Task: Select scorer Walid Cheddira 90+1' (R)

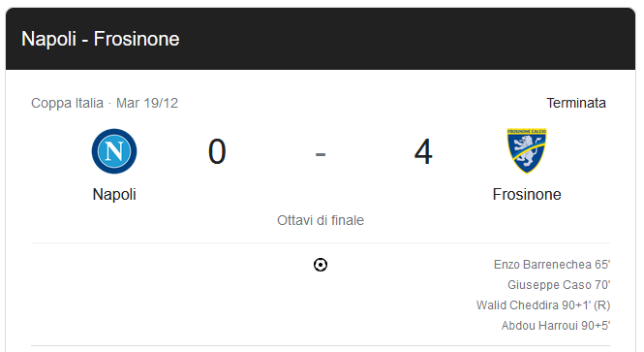Action: coord(543,305)
